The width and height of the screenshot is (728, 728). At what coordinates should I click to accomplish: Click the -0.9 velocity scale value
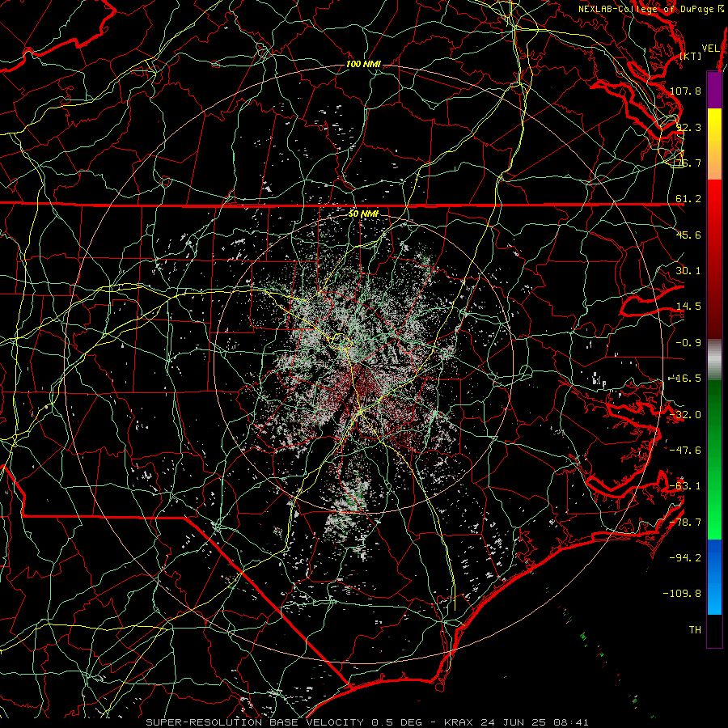point(688,343)
